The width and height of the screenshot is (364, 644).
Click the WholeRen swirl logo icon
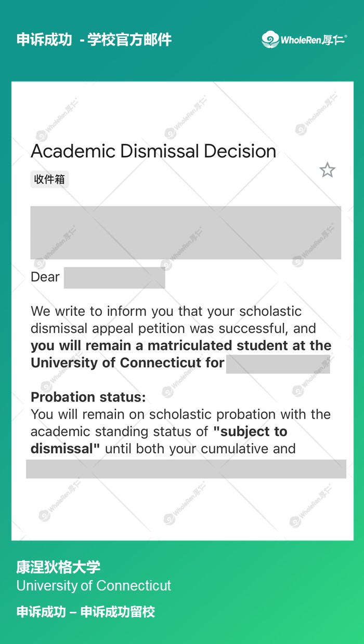pyautogui.click(x=270, y=39)
